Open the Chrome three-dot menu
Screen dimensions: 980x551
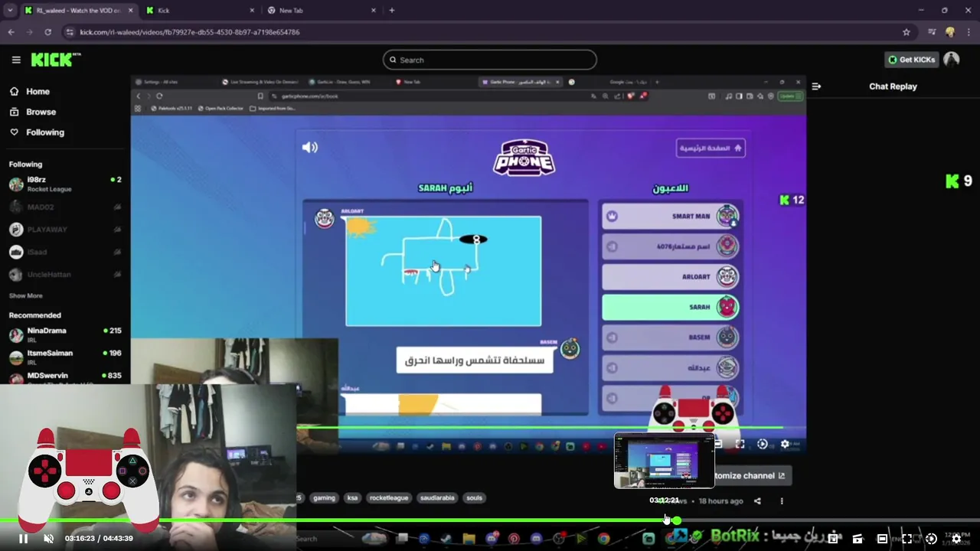tap(969, 32)
